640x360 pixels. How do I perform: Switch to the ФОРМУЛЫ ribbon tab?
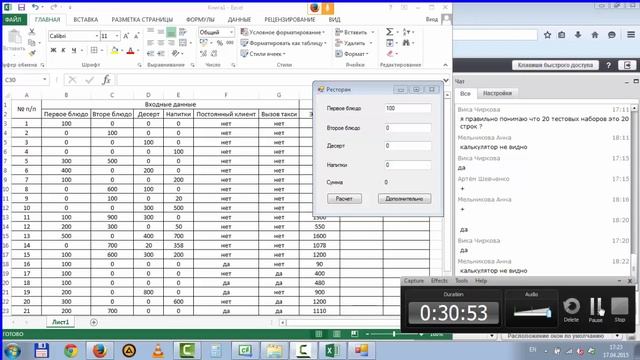(200, 20)
